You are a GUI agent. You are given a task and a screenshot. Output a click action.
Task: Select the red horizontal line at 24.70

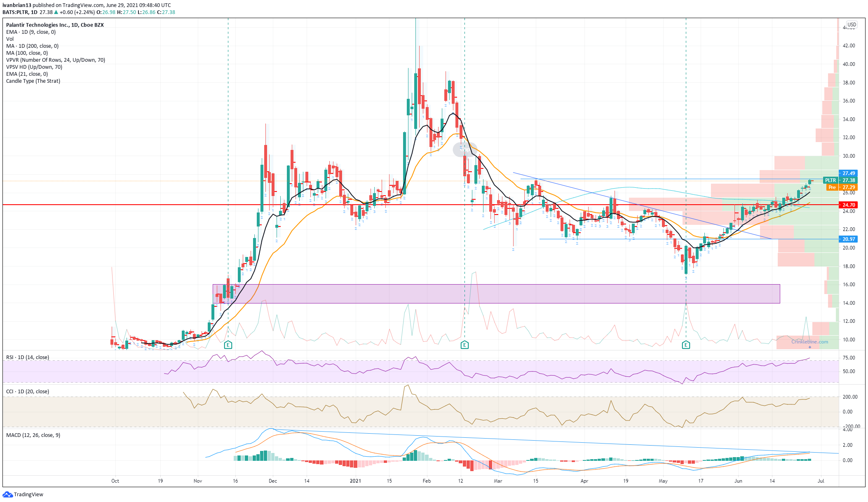click(x=420, y=205)
